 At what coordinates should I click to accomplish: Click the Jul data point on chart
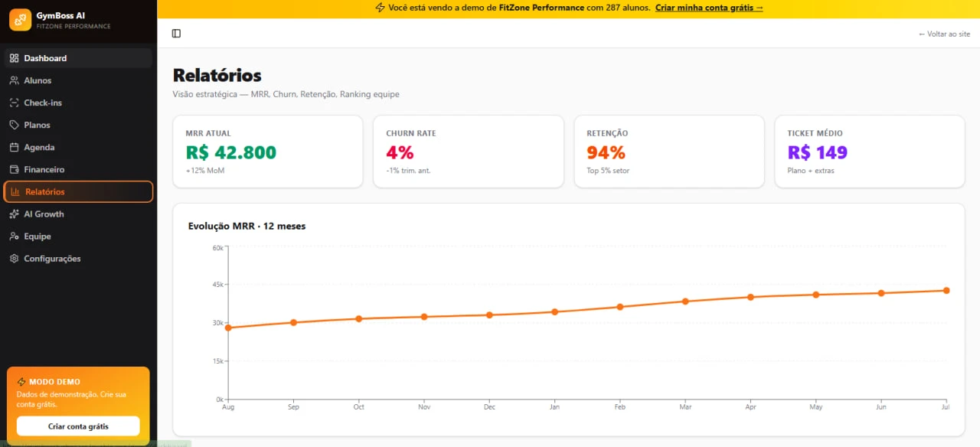[946, 291]
